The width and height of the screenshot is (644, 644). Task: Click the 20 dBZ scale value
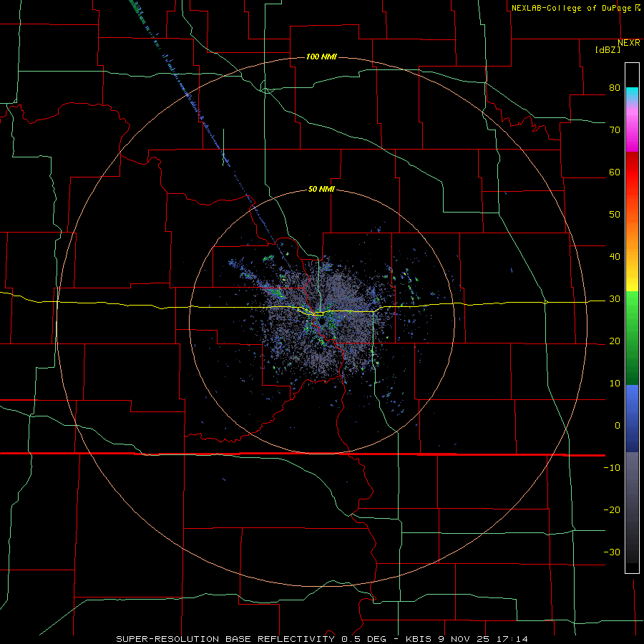coord(615,341)
